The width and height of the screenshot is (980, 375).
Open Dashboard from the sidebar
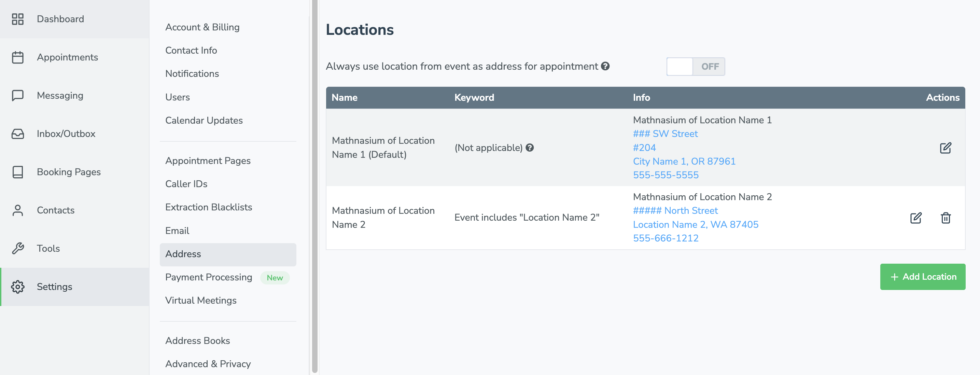pos(74,19)
